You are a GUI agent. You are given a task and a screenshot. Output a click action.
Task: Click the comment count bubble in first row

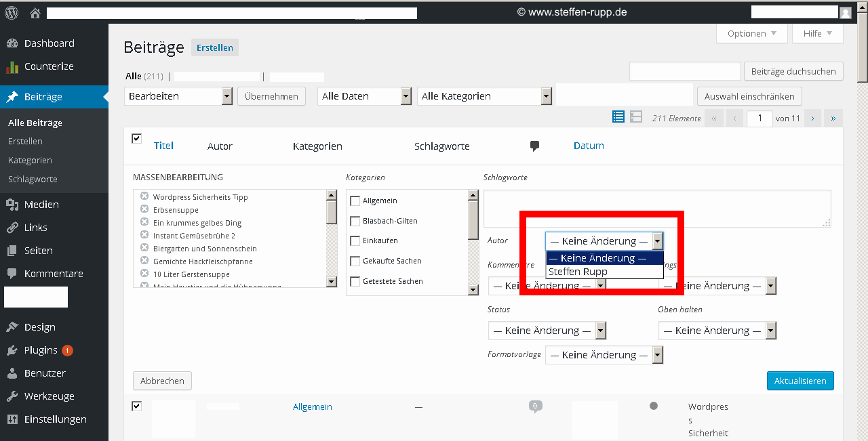(x=536, y=406)
